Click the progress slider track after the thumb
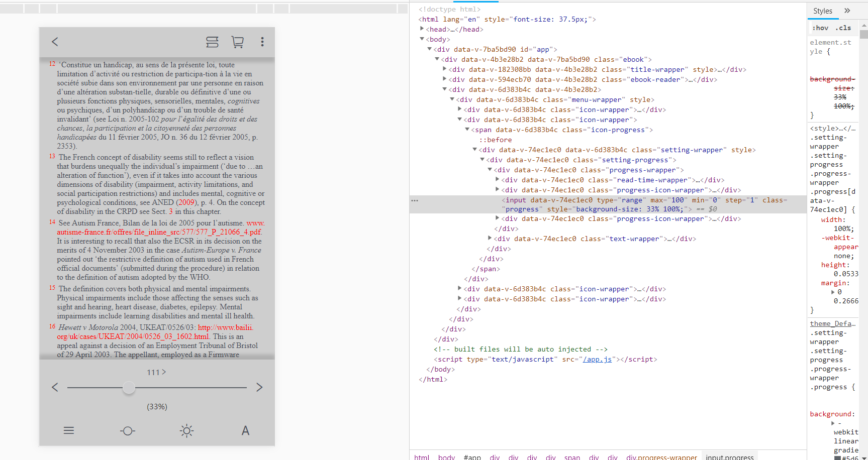Screen dimensions: 868x460 [191, 387]
